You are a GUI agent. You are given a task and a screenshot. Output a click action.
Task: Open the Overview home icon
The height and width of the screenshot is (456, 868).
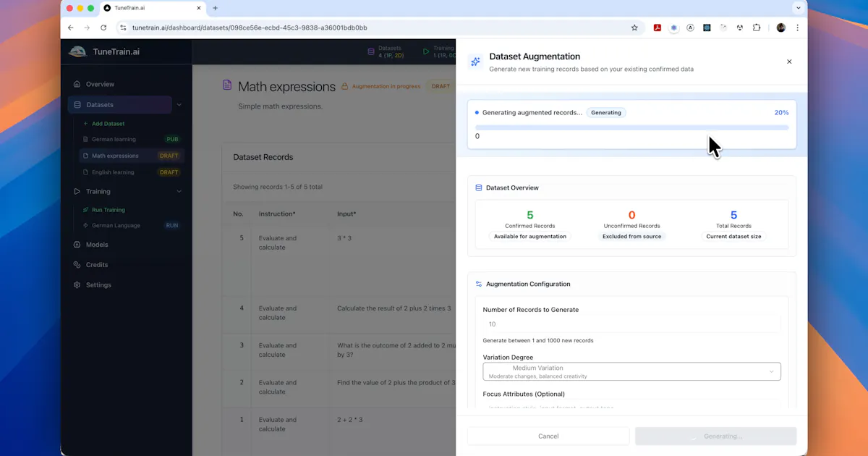pos(77,84)
